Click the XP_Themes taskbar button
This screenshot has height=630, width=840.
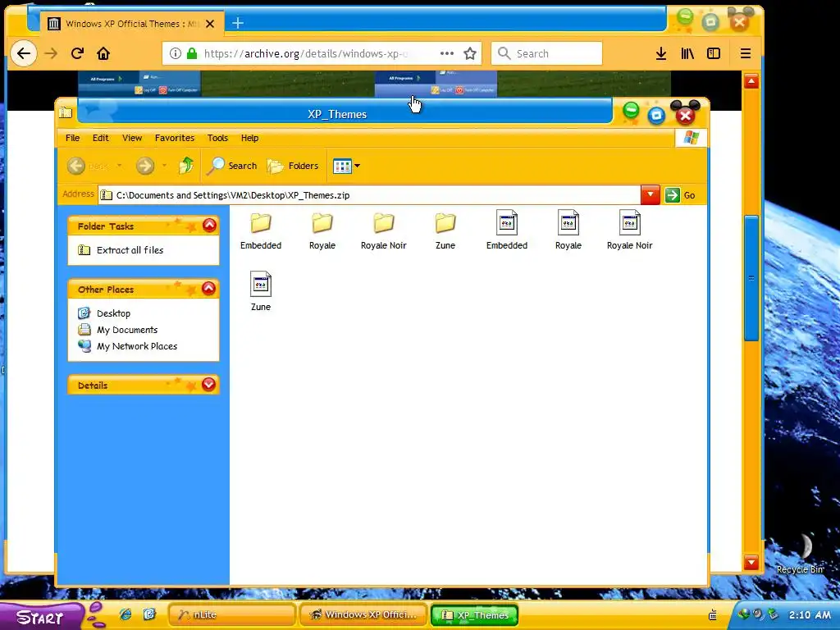(x=475, y=615)
